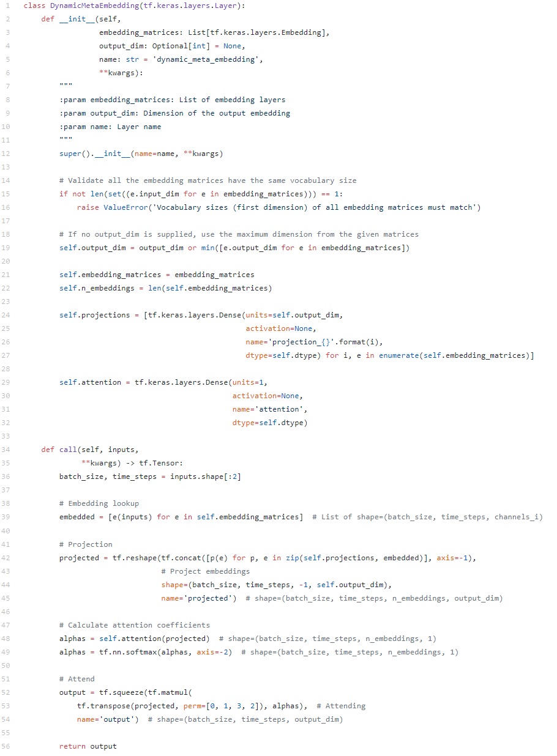Image resolution: width=557 pixels, height=756 pixels.
Task: Click the enumerate call in projections
Action: (398, 355)
